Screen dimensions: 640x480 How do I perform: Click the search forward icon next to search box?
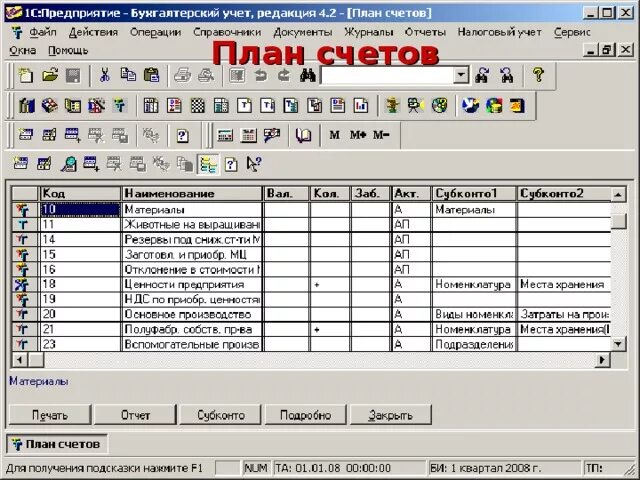[x=482, y=76]
